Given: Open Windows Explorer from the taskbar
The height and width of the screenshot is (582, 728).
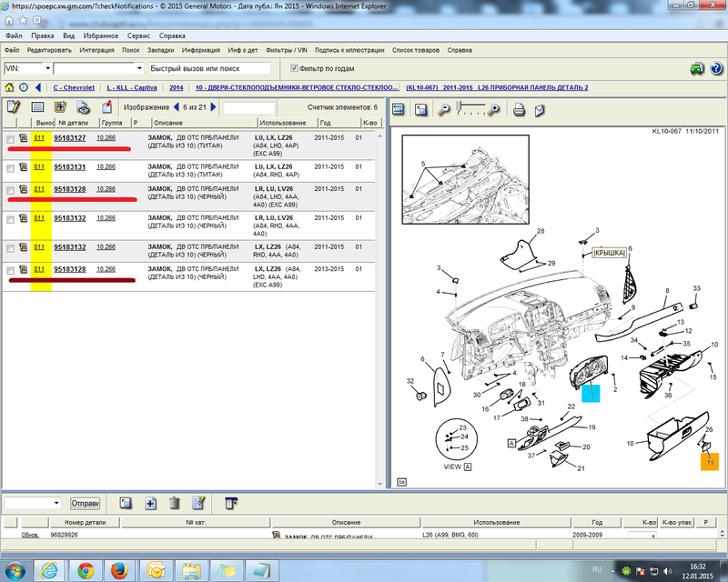Looking at the screenshot, I should pyautogui.click(x=191, y=570).
